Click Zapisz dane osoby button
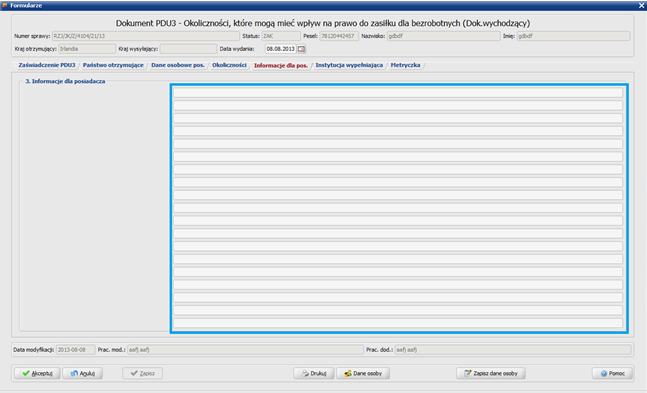 (491, 373)
